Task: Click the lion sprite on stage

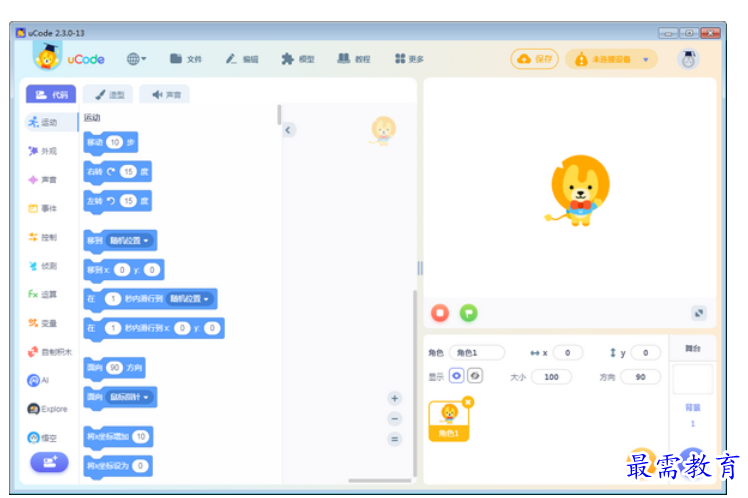Action: coord(578,190)
